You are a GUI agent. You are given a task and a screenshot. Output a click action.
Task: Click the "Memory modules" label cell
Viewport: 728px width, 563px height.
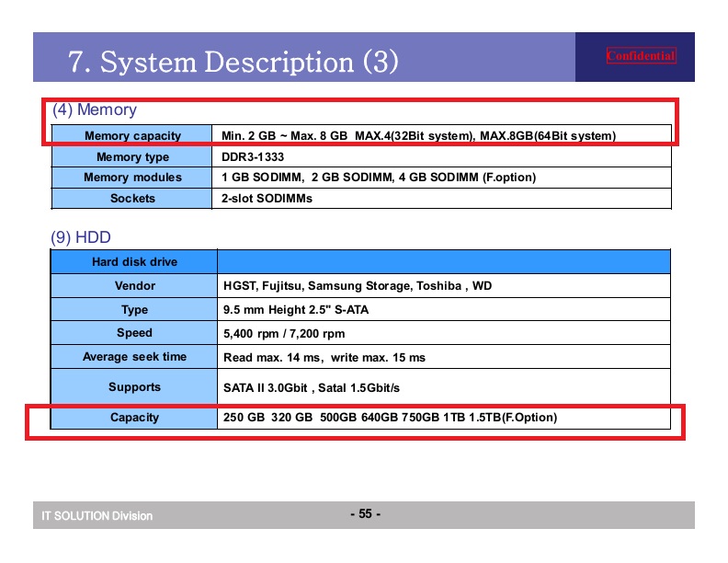132,178
